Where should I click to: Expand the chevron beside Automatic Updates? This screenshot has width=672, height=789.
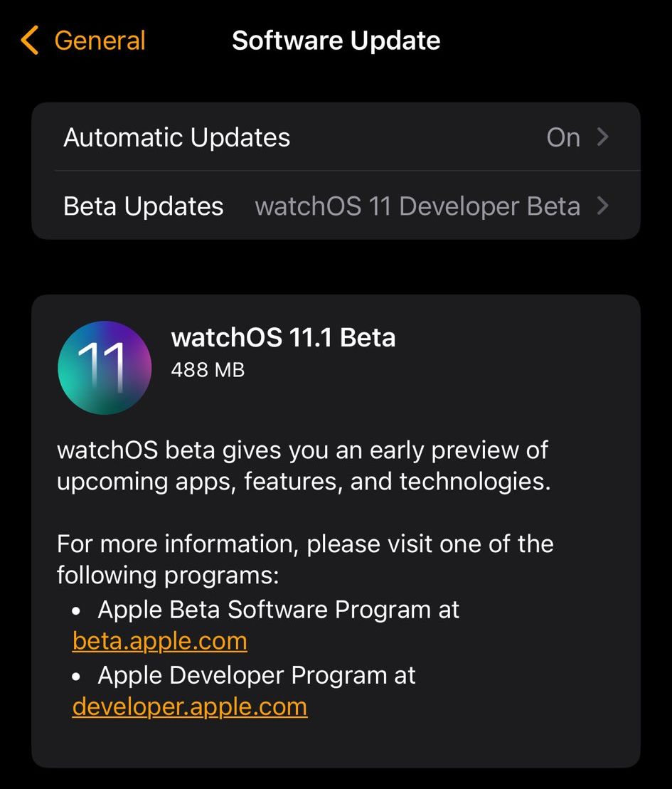603,137
